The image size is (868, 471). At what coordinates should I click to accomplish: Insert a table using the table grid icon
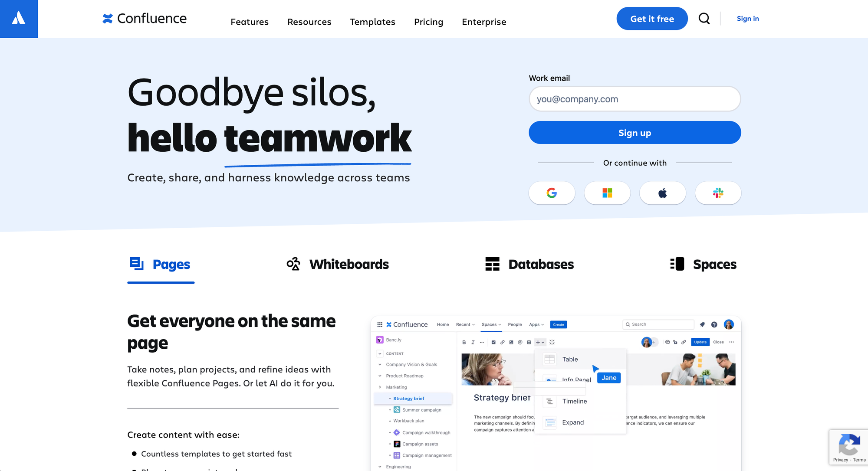(x=529, y=342)
